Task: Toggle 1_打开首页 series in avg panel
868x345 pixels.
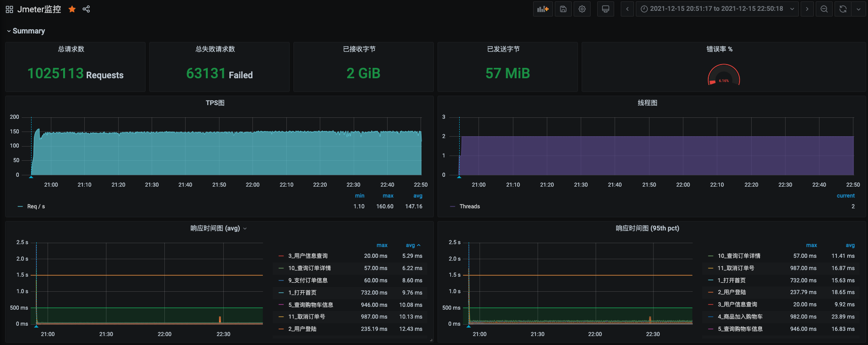Action: pyautogui.click(x=302, y=293)
